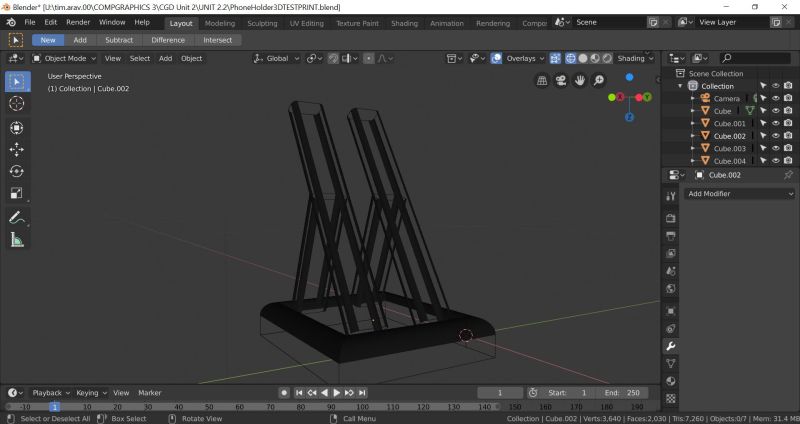Click the current frame marker on timeline

point(55,407)
